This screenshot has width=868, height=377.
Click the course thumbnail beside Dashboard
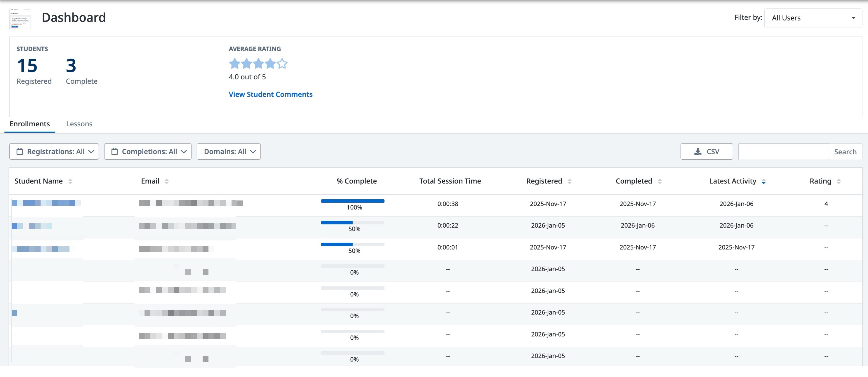tap(20, 19)
